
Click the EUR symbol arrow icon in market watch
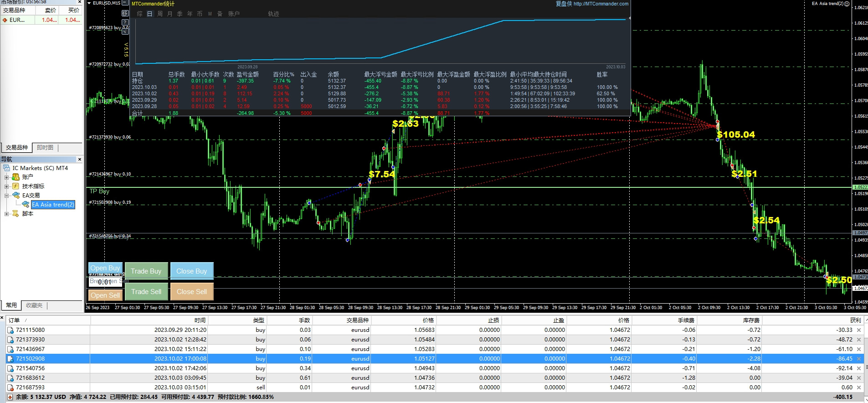tap(5, 20)
